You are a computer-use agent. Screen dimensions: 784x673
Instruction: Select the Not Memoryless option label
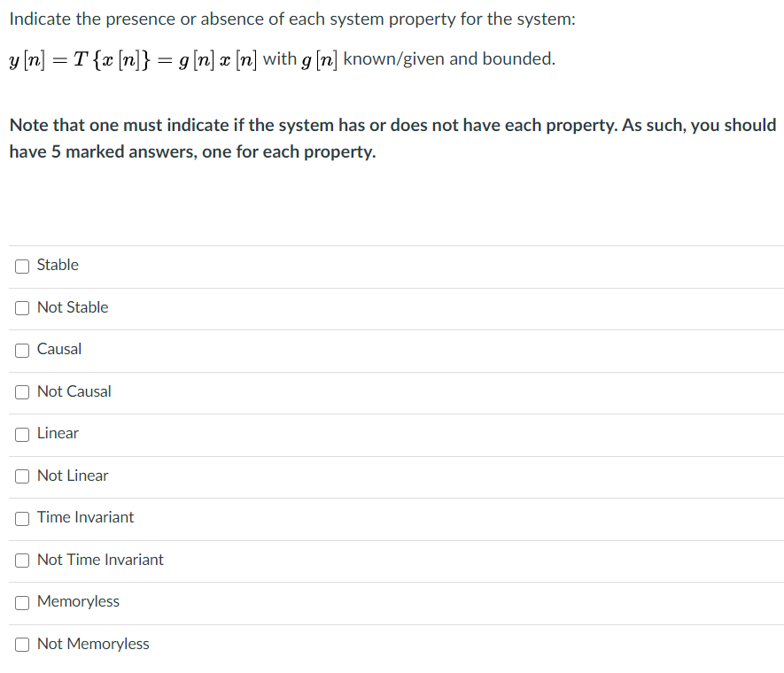pyautogui.click(x=93, y=644)
